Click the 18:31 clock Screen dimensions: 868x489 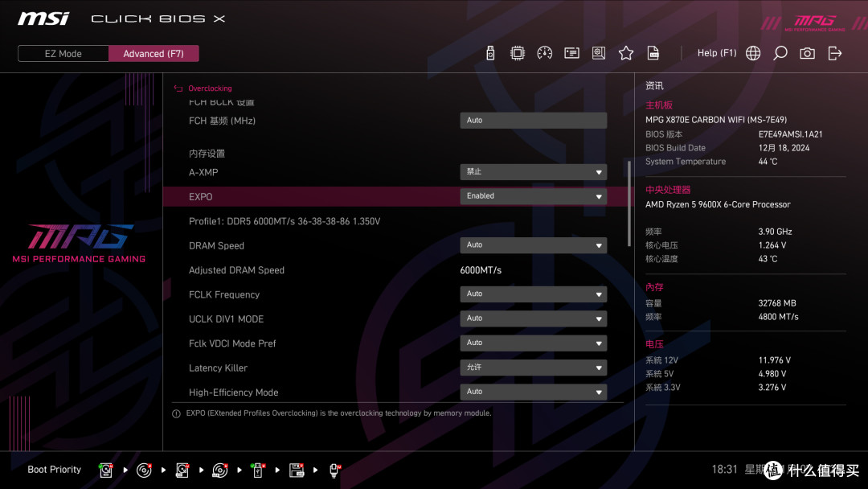point(724,470)
